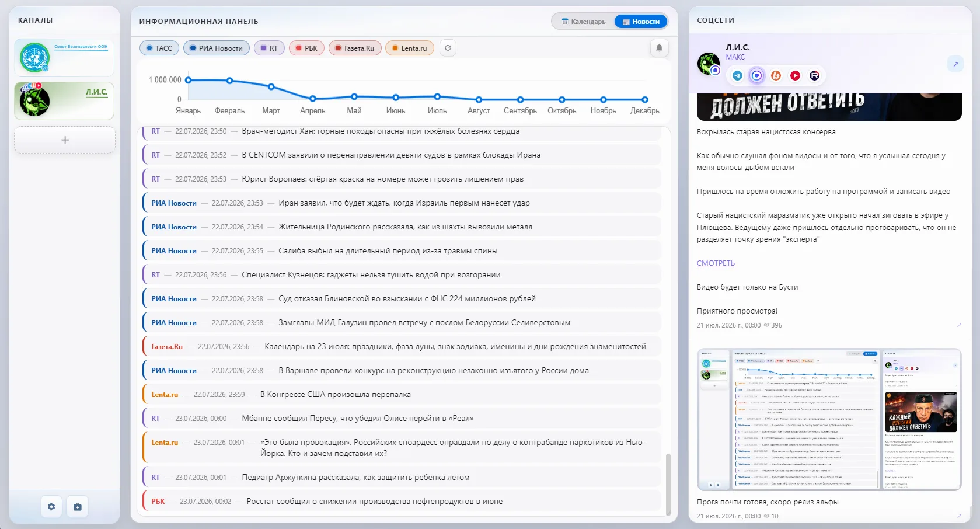Click the Апрель data point on chart
The height and width of the screenshot is (529, 980).
(x=313, y=99)
